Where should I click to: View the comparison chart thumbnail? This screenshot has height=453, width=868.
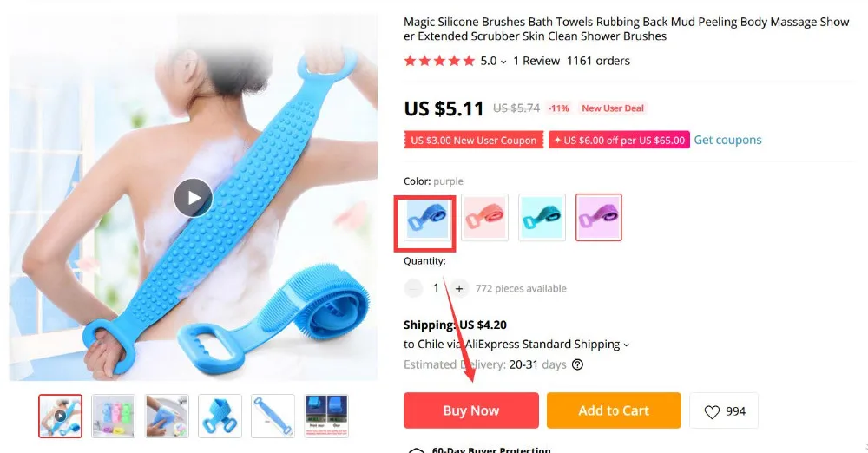click(326, 416)
